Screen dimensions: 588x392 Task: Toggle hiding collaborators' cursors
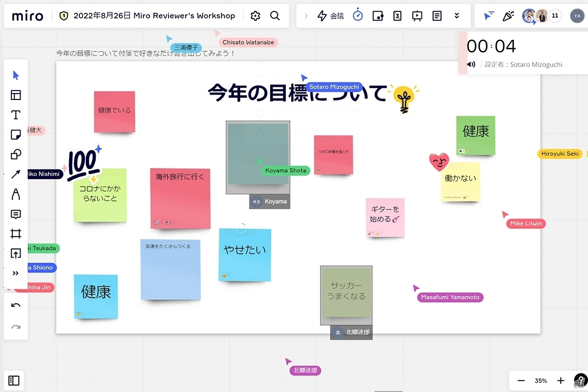coord(489,16)
